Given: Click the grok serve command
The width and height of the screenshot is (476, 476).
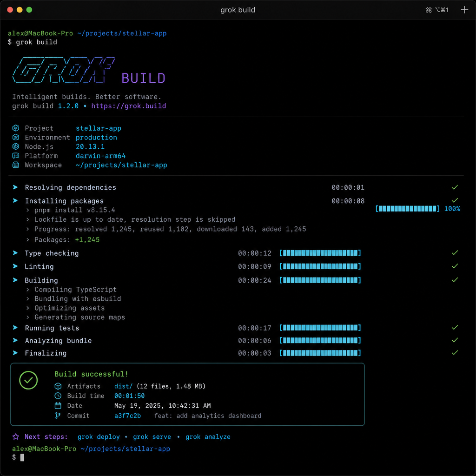Looking at the screenshot, I should coord(152,437).
